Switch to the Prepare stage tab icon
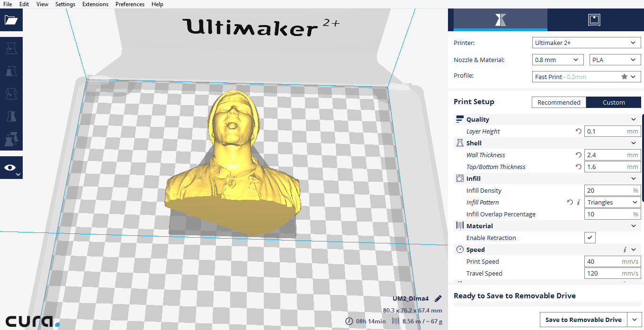 [501, 20]
